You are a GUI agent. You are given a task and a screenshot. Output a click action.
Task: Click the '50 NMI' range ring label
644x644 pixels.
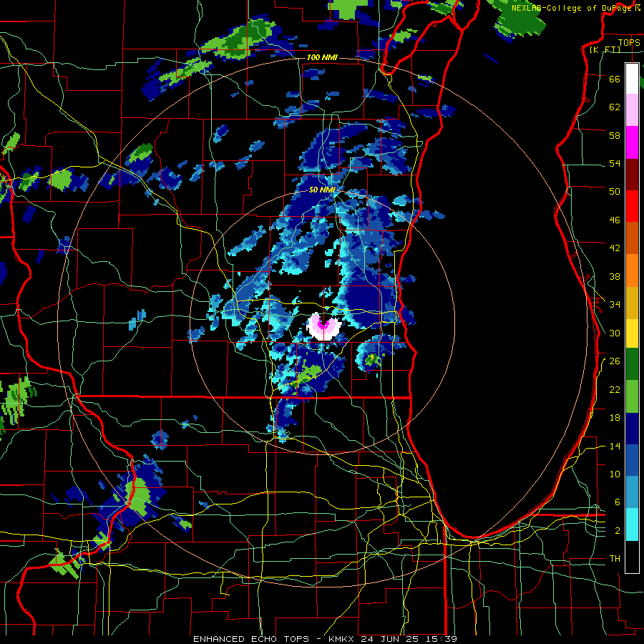pyautogui.click(x=323, y=190)
